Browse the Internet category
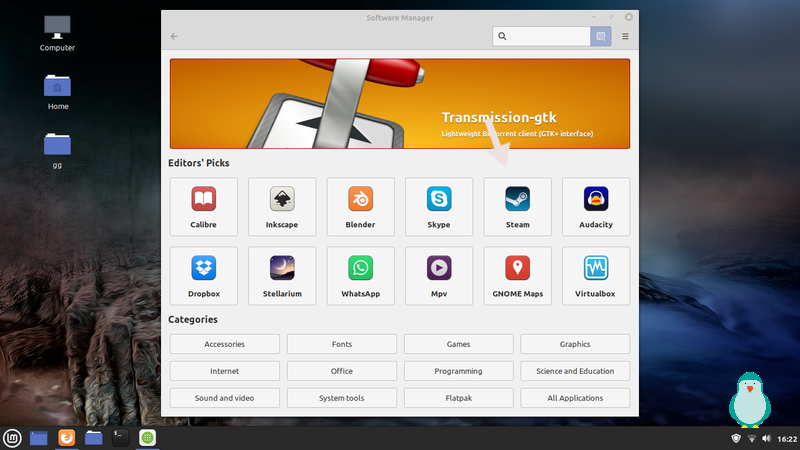800x450 pixels. [x=224, y=371]
